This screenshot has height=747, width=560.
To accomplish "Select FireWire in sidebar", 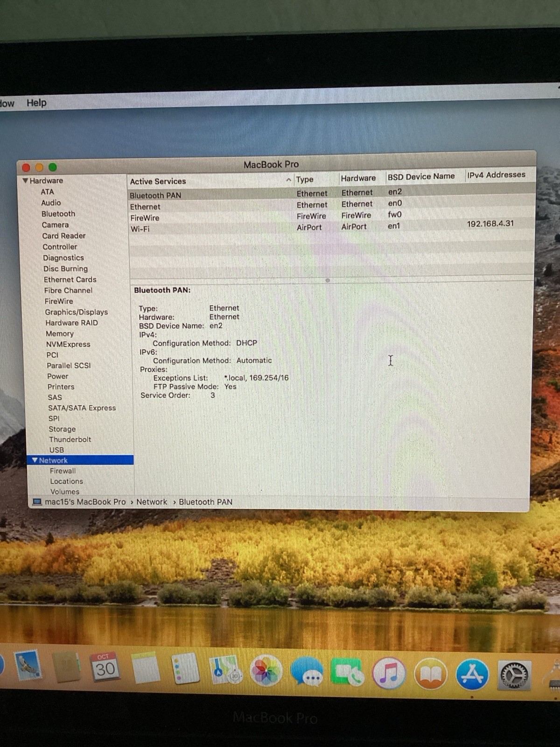I will (x=59, y=301).
